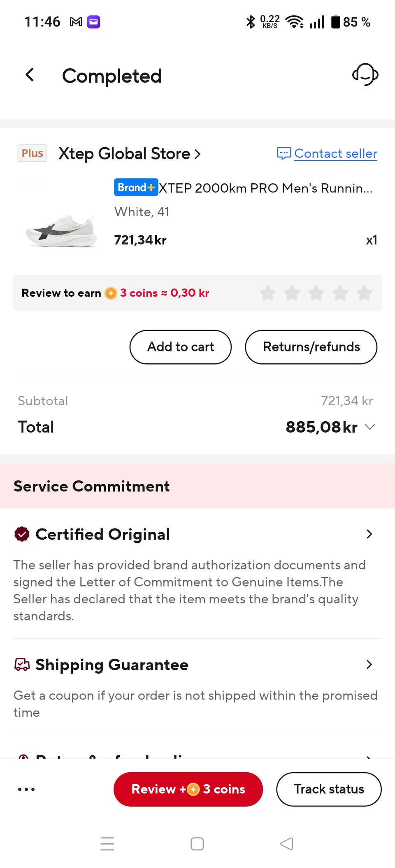The image size is (395, 868).
Task: Rate the product with the first star
Action: (268, 293)
